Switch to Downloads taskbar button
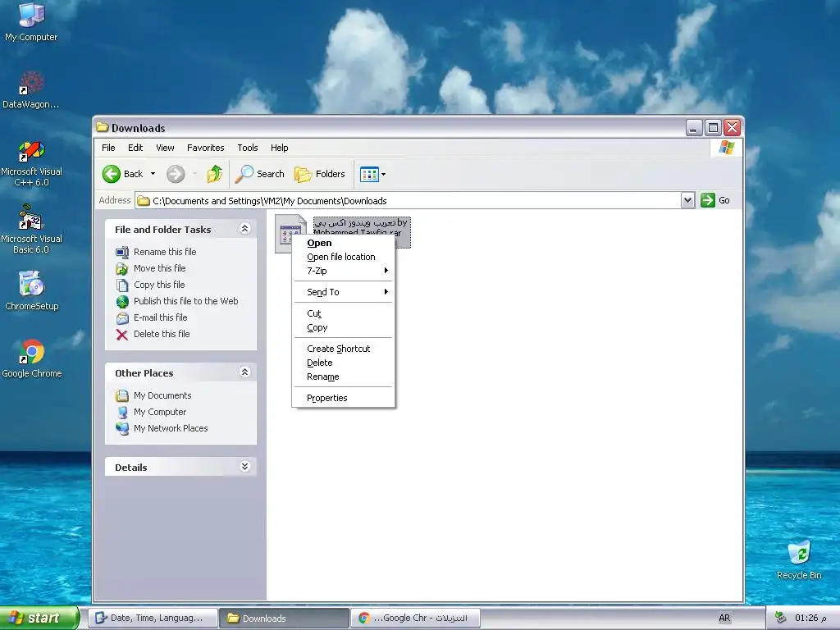The height and width of the screenshot is (630, 840). point(284,618)
